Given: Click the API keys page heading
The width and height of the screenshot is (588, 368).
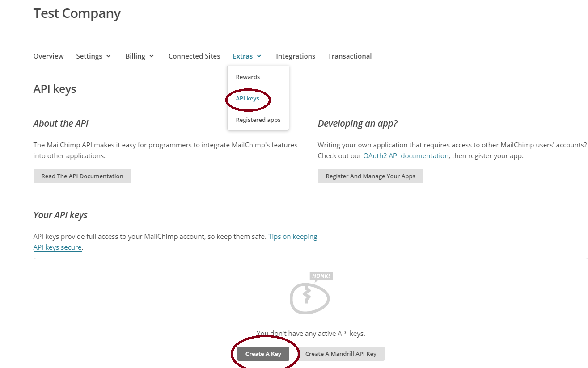Looking at the screenshot, I should [x=55, y=89].
